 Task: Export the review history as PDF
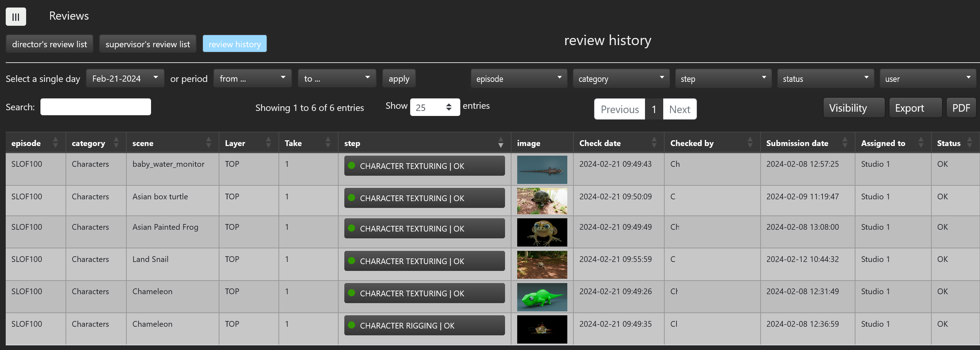click(x=961, y=108)
